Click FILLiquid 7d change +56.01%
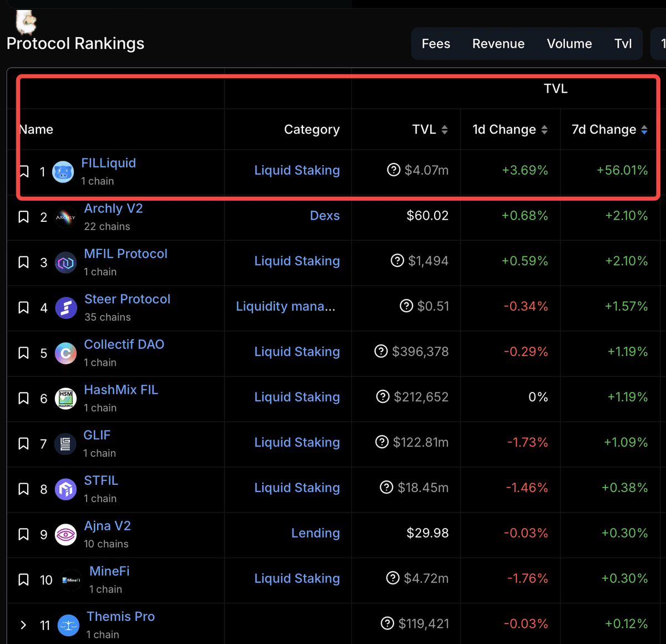 [x=622, y=170]
